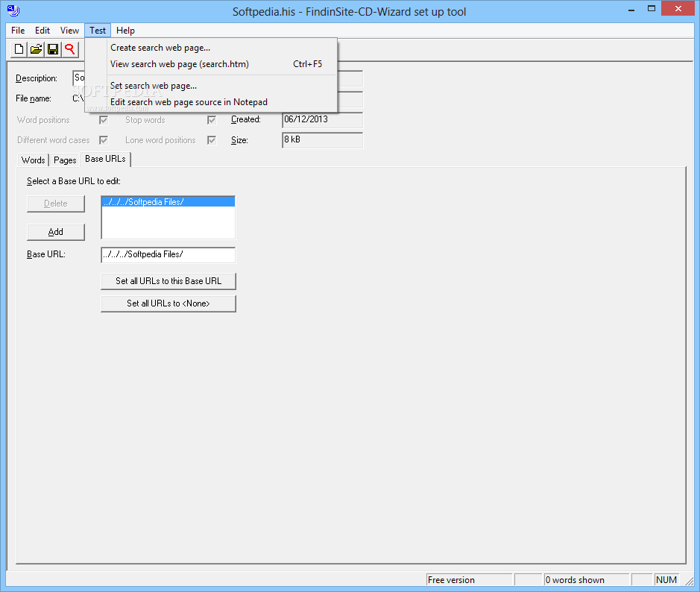
Task: Click Set all URLs to this Base URL
Action: coord(168,281)
